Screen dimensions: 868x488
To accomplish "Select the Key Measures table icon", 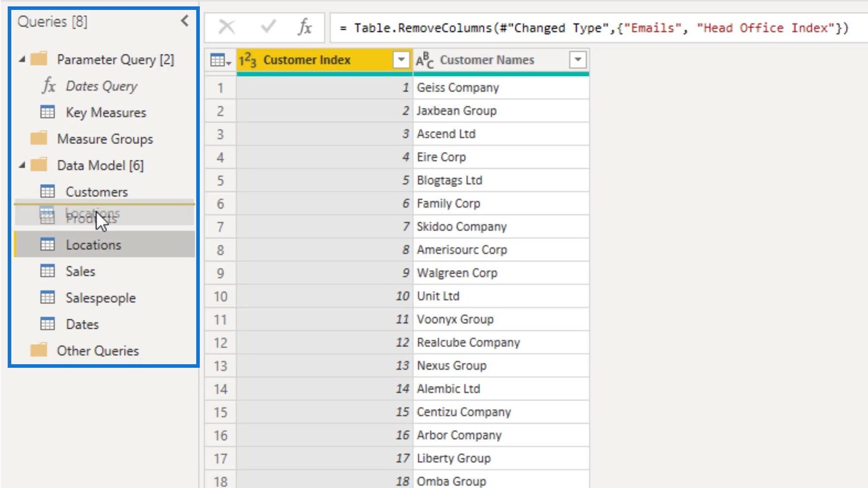I will pos(48,112).
